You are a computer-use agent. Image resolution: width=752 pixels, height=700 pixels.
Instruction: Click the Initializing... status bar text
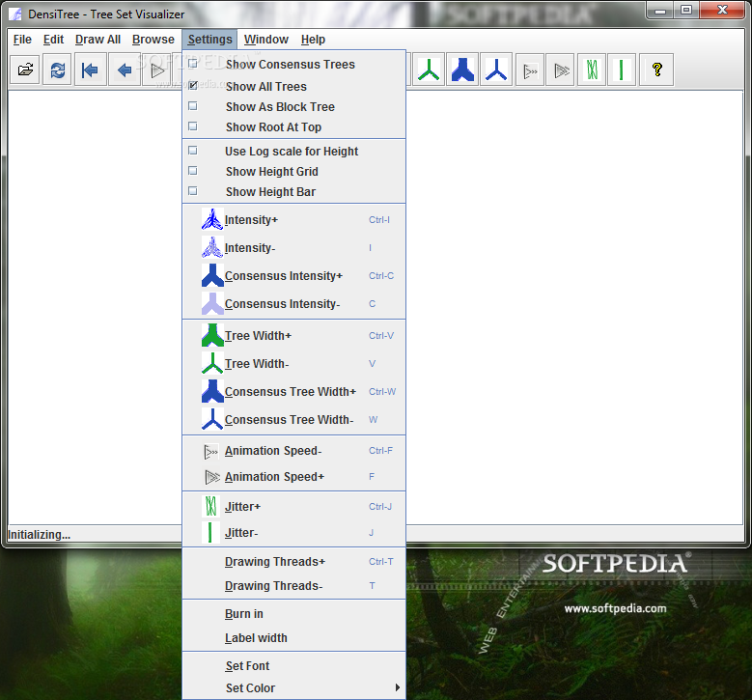[x=40, y=535]
